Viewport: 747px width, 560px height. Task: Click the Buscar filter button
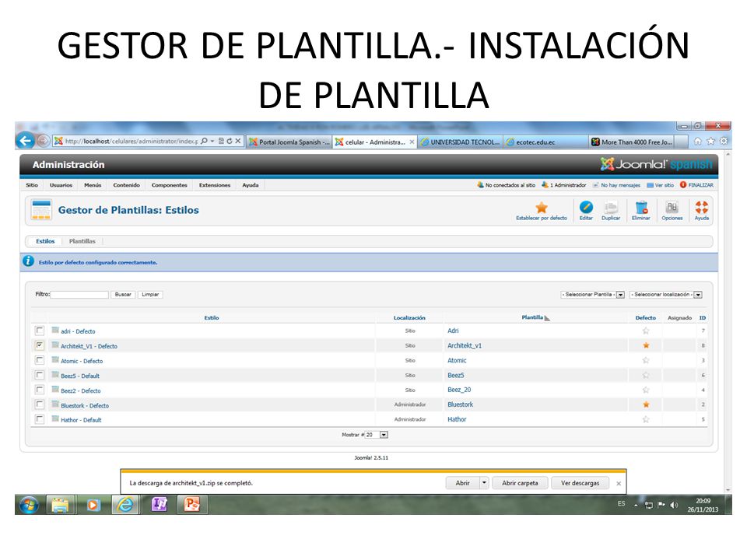[123, 294]
